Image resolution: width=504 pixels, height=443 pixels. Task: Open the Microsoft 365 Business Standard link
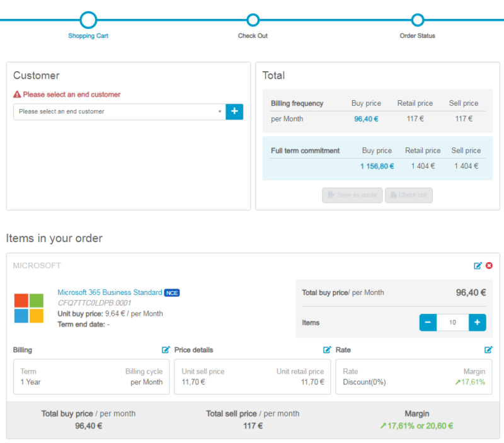110,292
